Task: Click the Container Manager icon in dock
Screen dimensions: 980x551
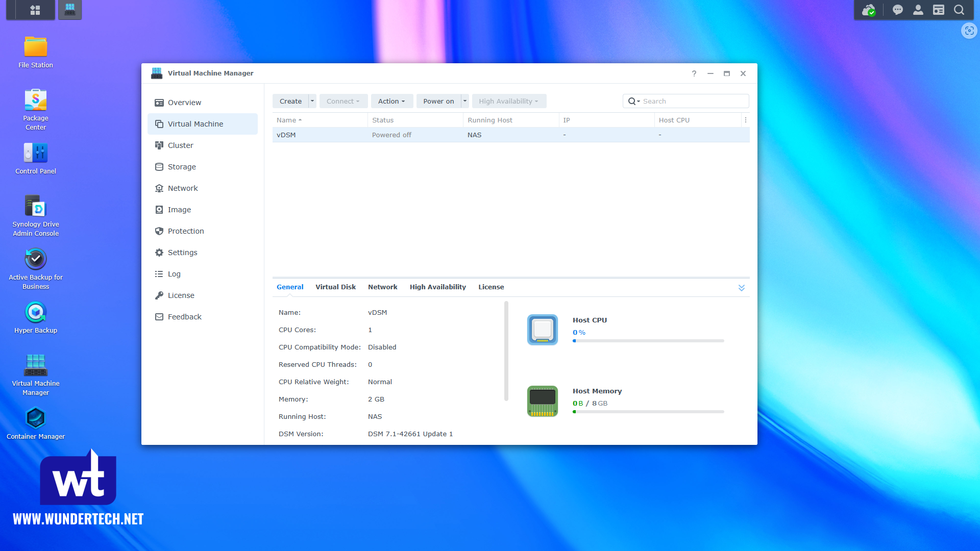Action: pos(35,418)
